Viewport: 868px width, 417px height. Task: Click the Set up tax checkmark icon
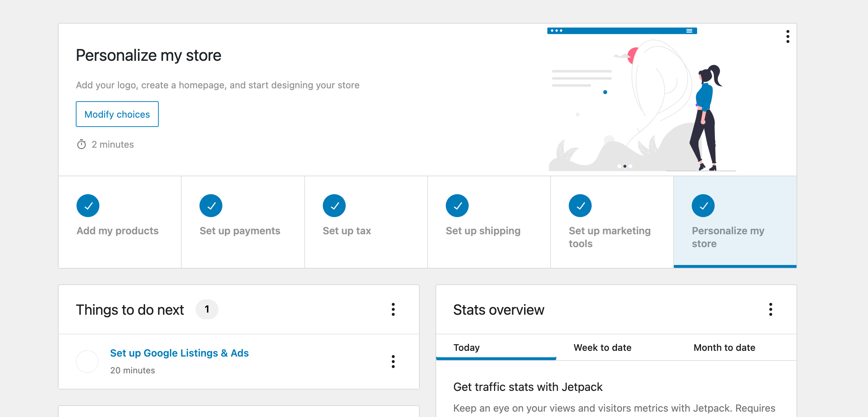[334, 205]
